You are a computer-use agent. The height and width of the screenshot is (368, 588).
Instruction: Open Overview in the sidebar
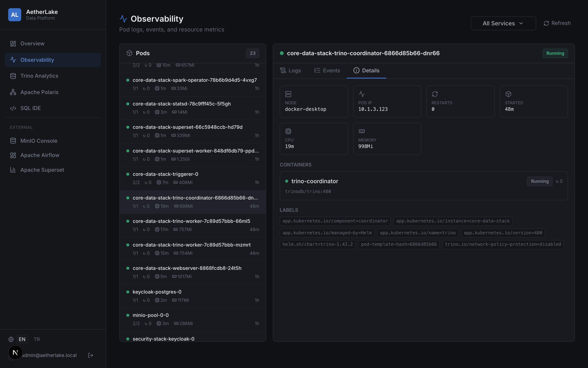pyautogui.click(x=53, y=44)
